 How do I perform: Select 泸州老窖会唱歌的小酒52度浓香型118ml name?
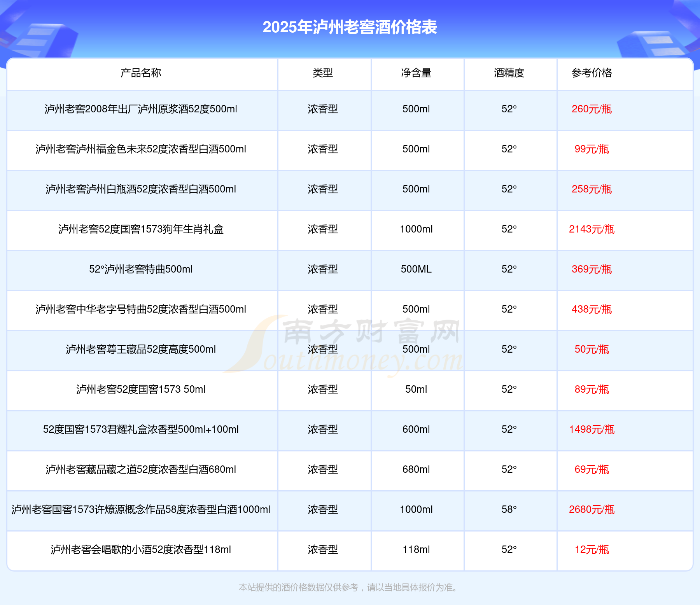coord(141,550)
